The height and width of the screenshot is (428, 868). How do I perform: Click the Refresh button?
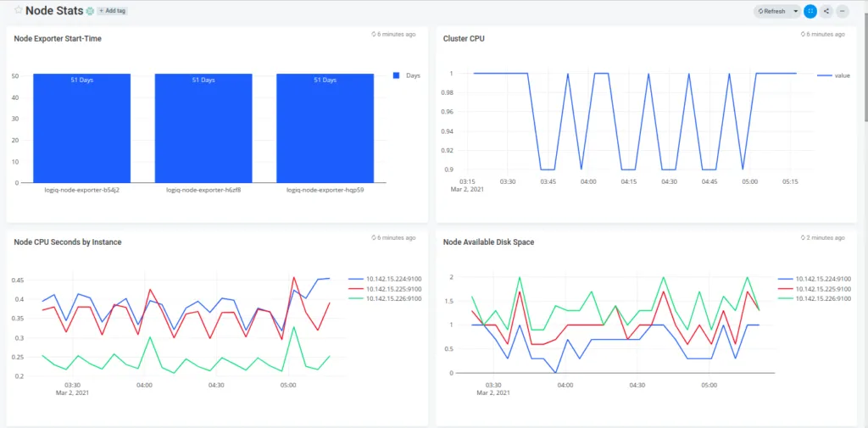pos(771,11)
